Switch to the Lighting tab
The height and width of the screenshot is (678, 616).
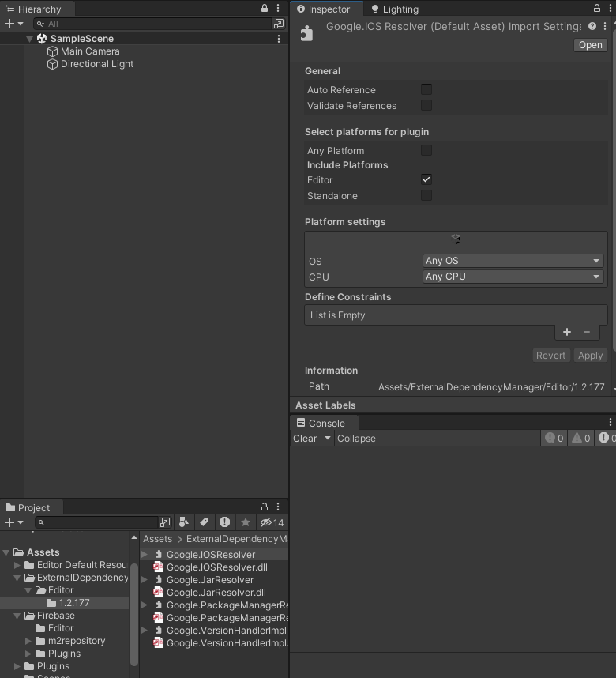395,9
